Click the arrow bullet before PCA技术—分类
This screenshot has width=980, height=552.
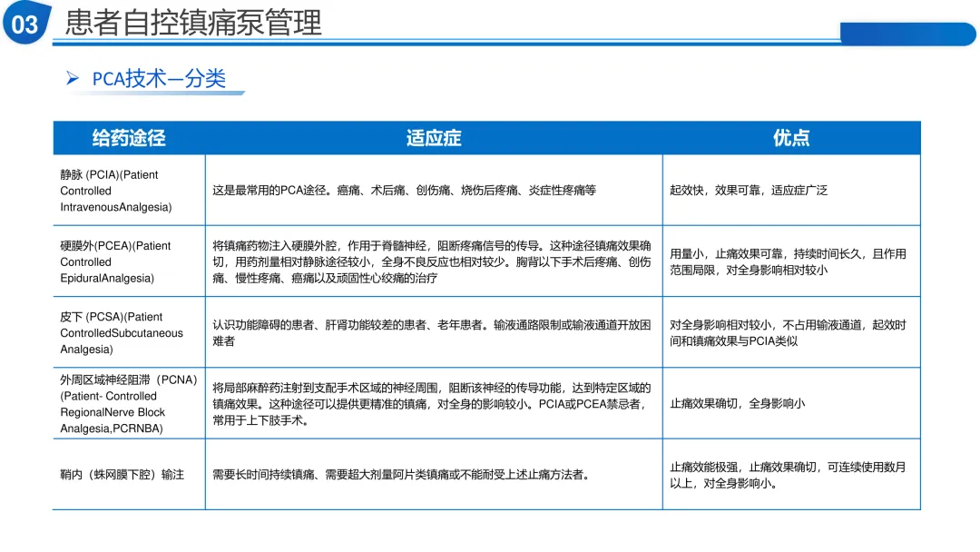point(73,78)
